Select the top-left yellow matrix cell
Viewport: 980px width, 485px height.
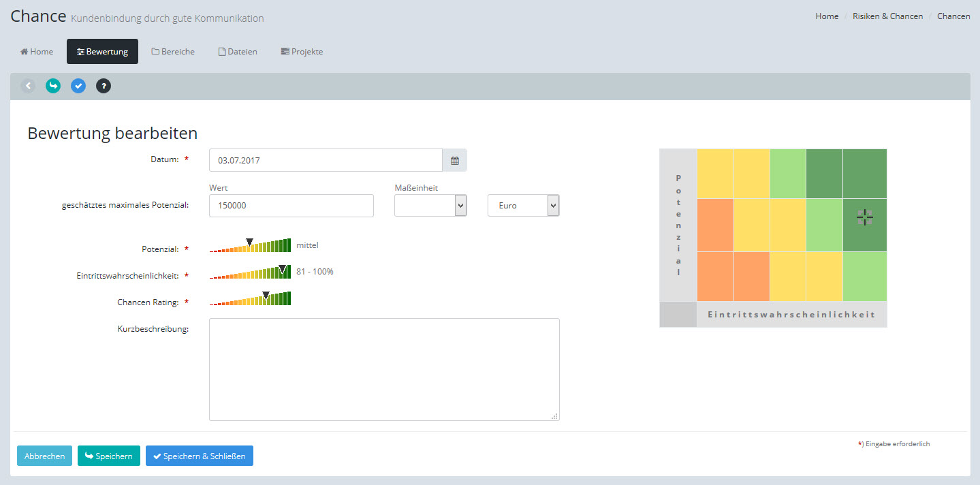pos(715,174)
